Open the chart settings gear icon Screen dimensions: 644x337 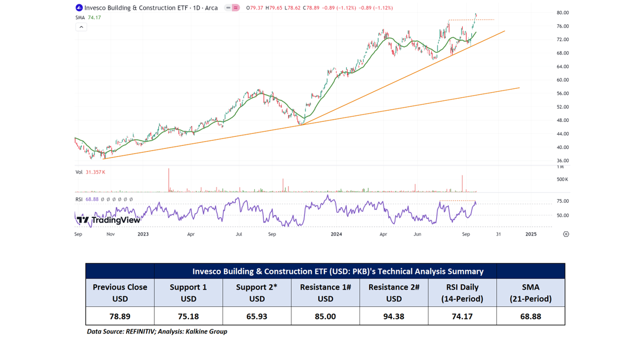(566, 234)
